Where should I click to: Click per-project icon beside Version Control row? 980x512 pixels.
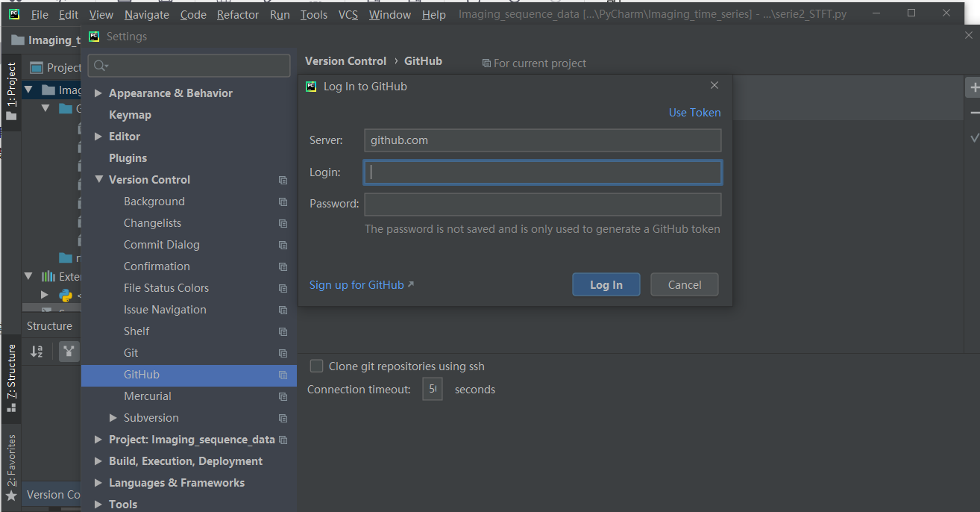283,180
